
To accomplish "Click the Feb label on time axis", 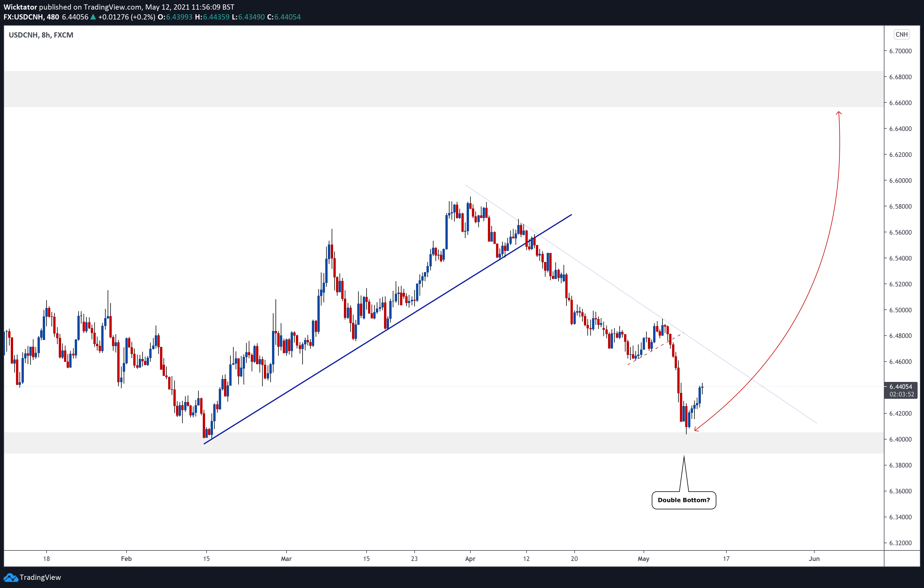I will [x=126, y=559].
